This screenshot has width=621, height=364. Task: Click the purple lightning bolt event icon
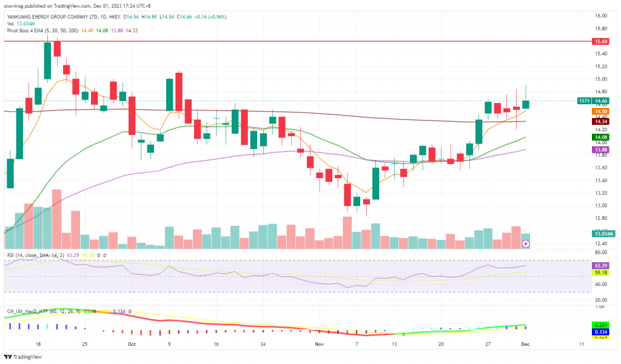click(x=526, y=243)
